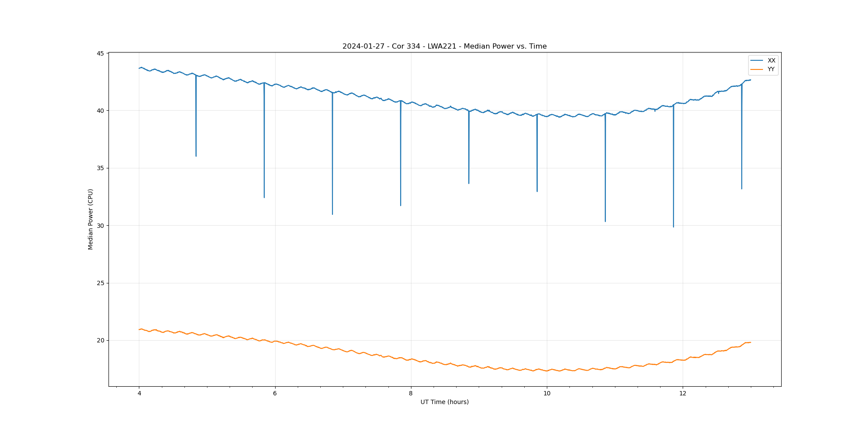Click the blue XX line swatch in legend
The width and height of the screenshot is (868, 434).
point(757,61)
